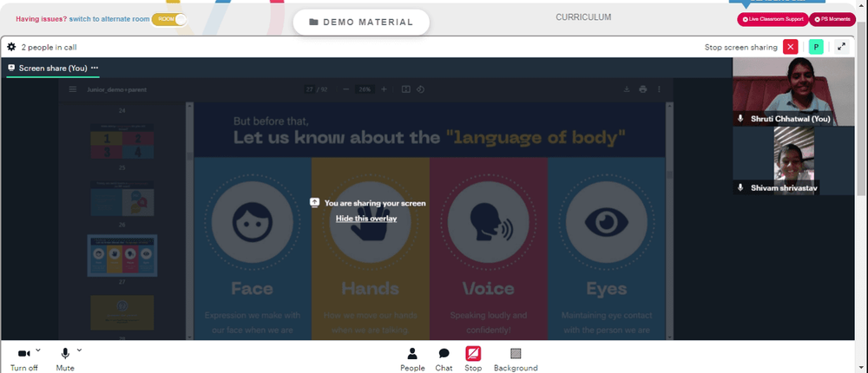Open the People panel
The image size is (868, 373).
(x=412, y=359)
